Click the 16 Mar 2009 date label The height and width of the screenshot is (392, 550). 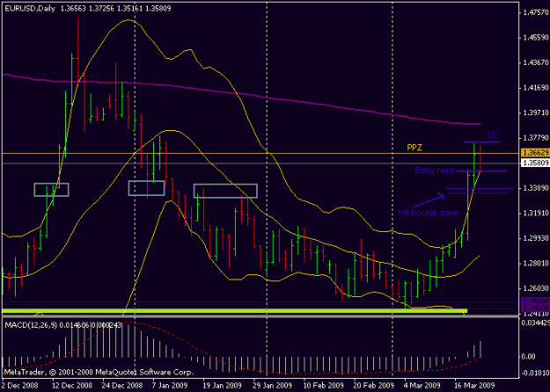pyautogui.click(x=474, y=385)
